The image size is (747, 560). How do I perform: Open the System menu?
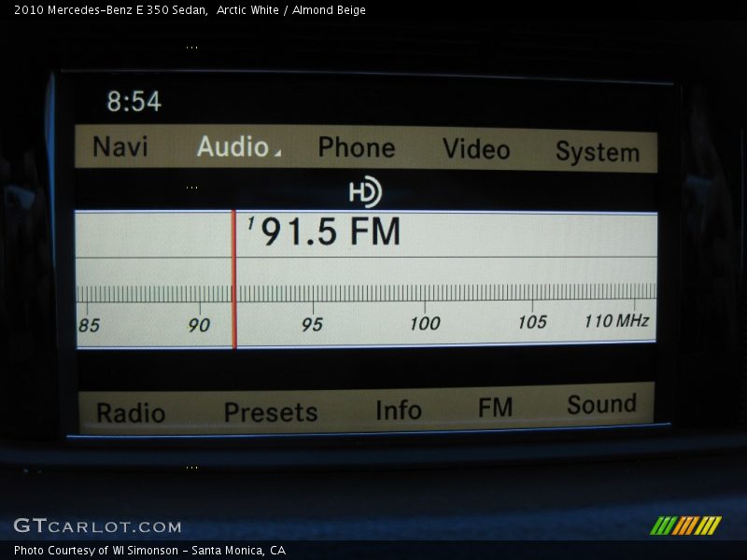(x=598, y=151)
